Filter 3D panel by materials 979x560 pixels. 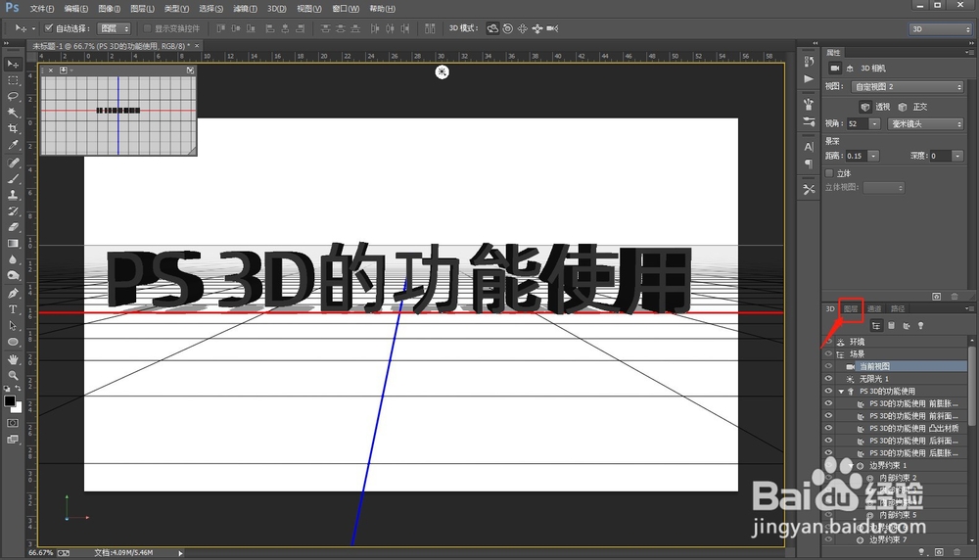point(906,326)
